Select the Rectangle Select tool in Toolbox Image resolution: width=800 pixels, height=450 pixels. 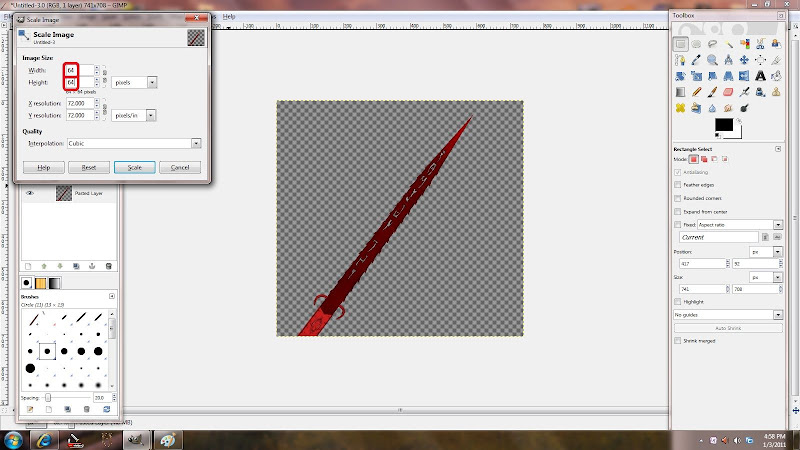[680, 44]
